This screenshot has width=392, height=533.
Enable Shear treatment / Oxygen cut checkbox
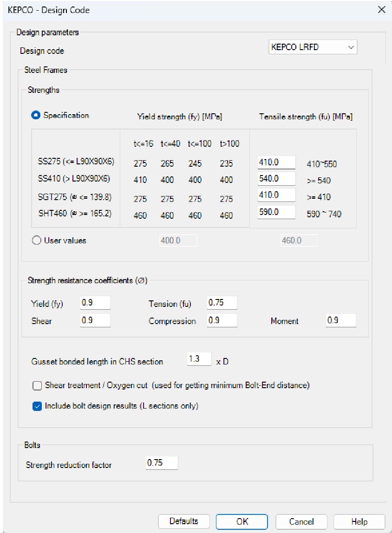coord(37,385)
